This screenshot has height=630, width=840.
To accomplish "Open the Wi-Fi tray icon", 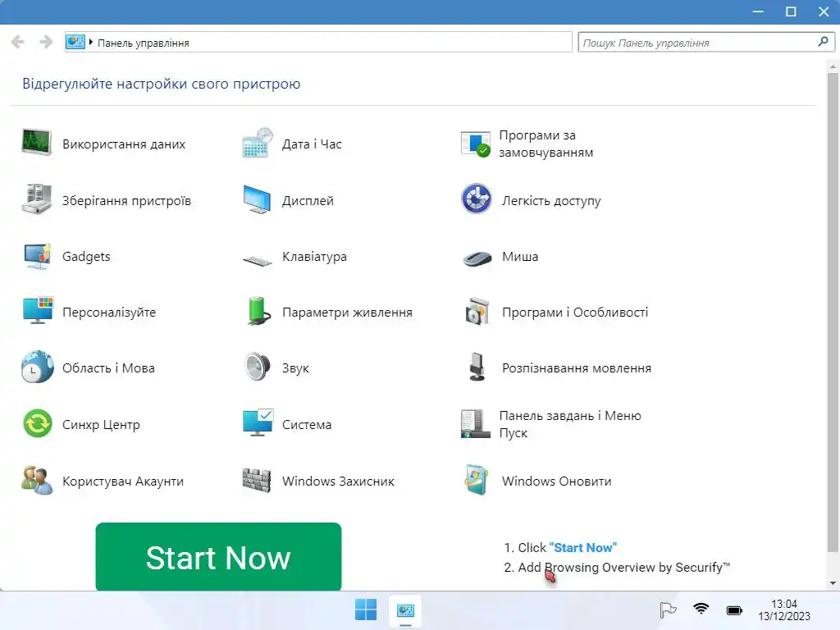I will point(701,609).
